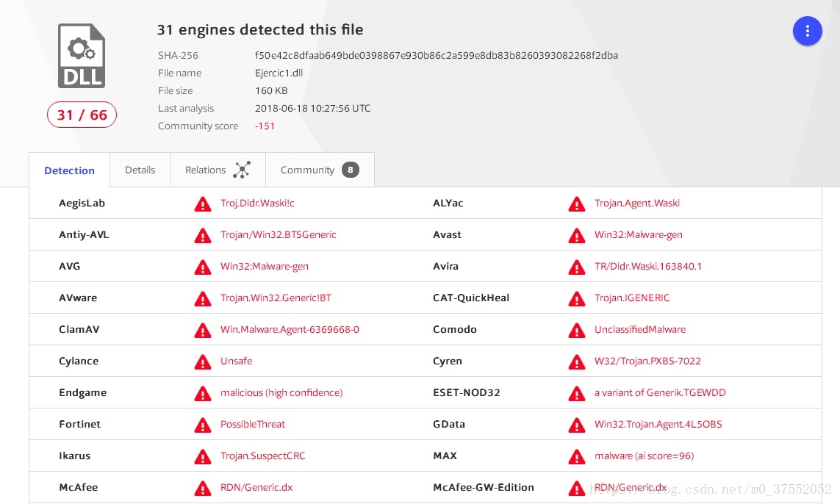The height and width of the screenshot is (504, 840).
Task: Click Avast's Win32:Malware-gen result
Action: point(638,234)
